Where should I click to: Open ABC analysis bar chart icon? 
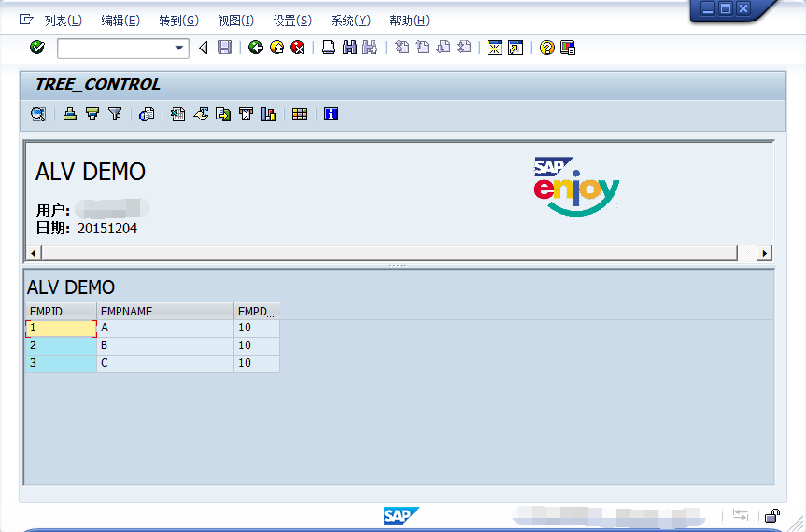pyautogui.click(x=268, y=114)
